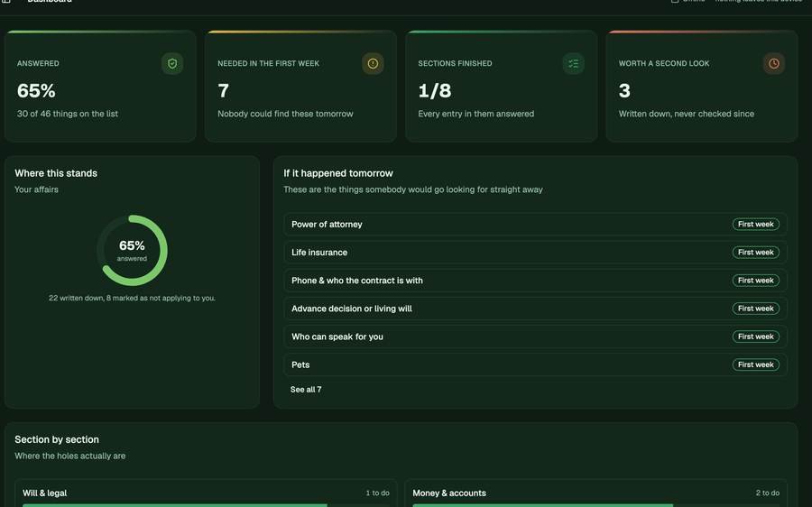Viewport: 812px width, 507px height.
Task: Click 2 to do on Money & accounts
Action: (768, 493)
